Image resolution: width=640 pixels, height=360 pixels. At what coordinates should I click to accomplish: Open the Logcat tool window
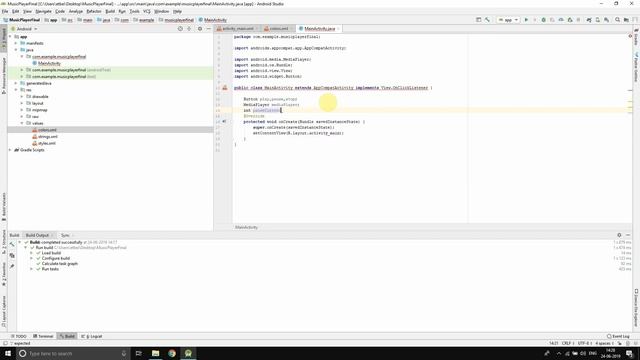92,336
